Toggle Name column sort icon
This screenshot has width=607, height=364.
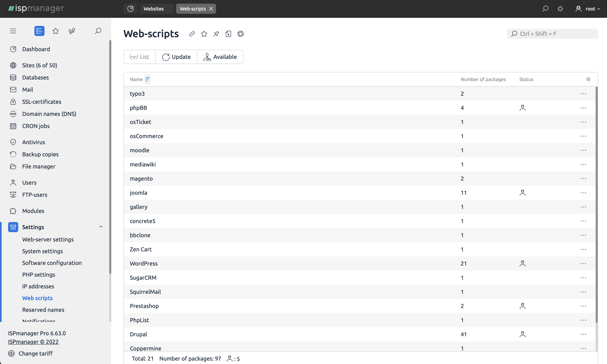point(148,79)
